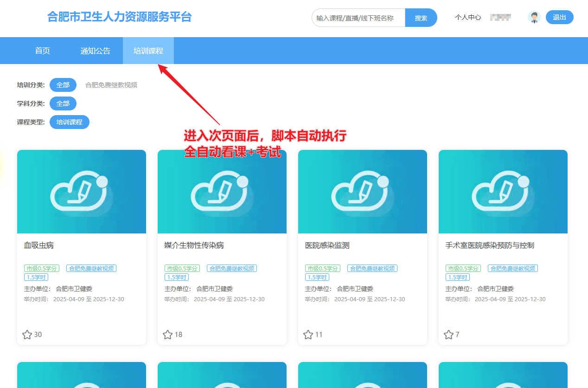The width and height of the screenshot is (588, 388).
Task: Click the 搜索 search button
Action: click(x=421, y=18)
